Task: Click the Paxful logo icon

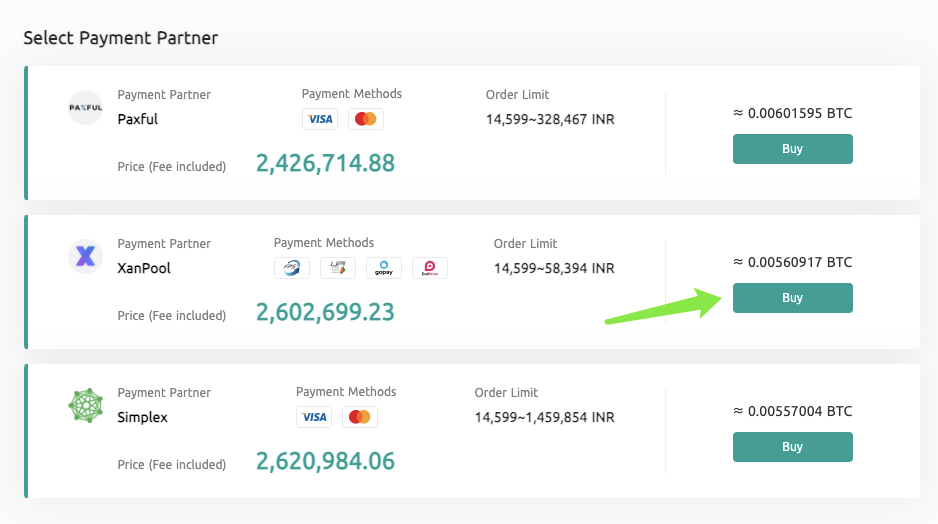Action: click(85, 108)
